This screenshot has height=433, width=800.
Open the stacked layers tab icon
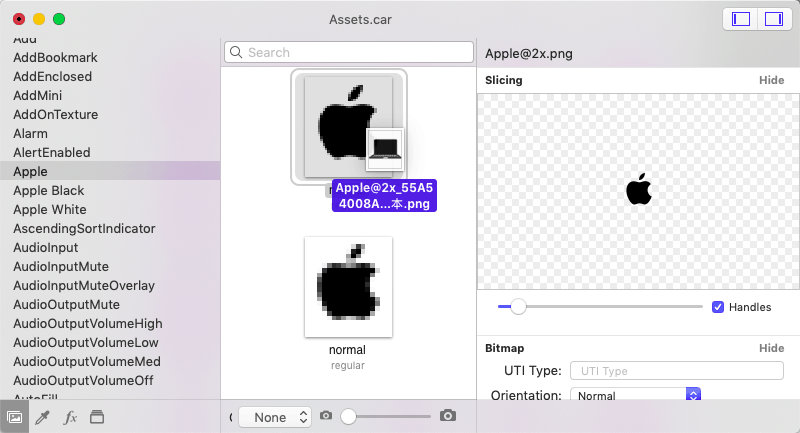97,417
